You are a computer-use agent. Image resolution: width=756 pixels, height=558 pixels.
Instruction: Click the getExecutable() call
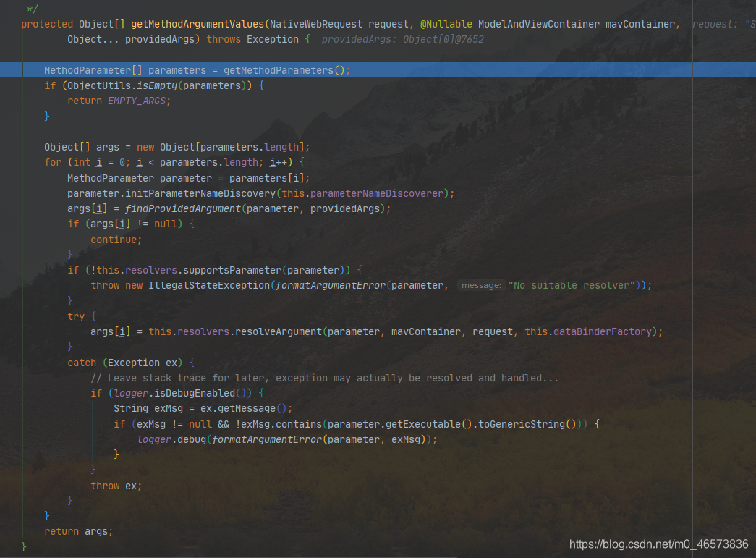coord(428,424)
